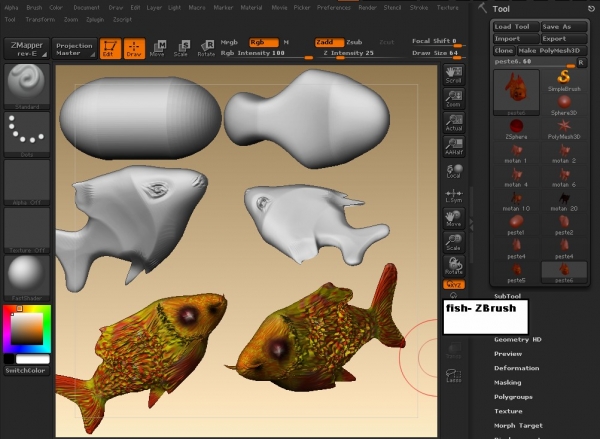Open the Dots stroke selector
The image size is (600, 439).
[x=26, y=134]
